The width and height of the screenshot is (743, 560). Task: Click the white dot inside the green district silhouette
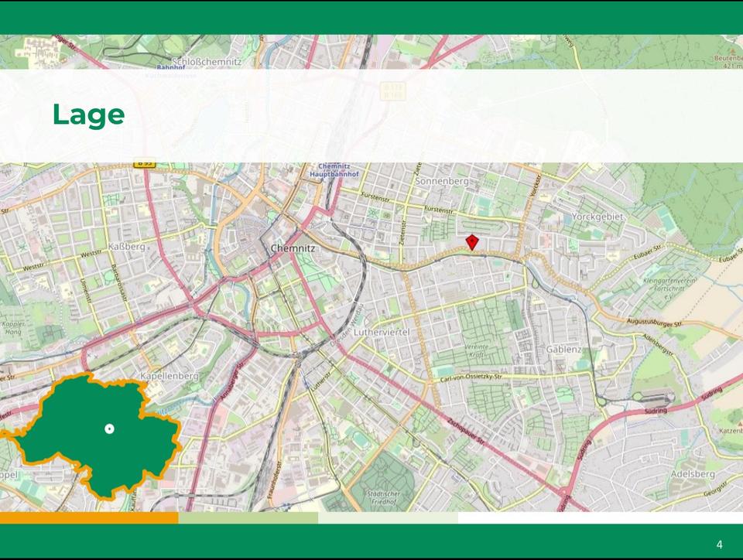[x=110, y=429]
